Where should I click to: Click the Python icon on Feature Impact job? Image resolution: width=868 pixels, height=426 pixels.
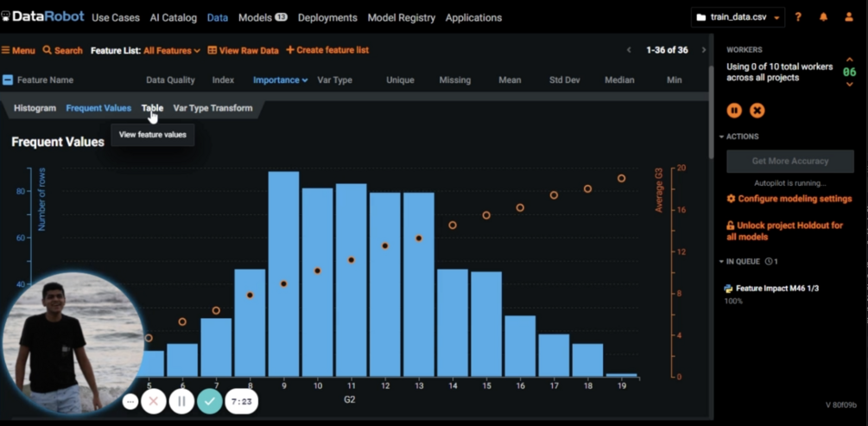pos(728,289)
